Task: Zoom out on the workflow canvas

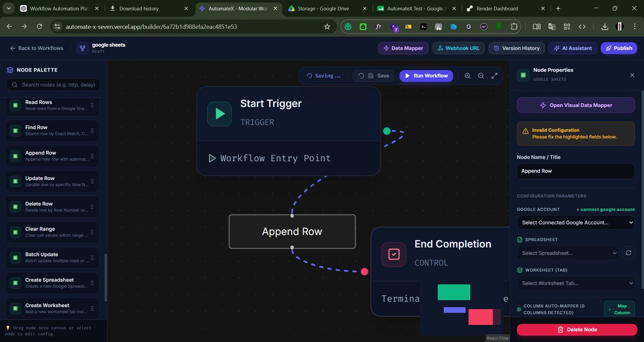Action: [481, 76]
